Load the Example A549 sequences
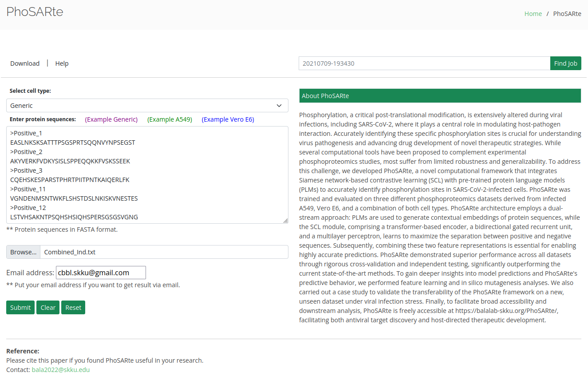The height and width of the screenshot is (380, 588). tap(170, 119)
